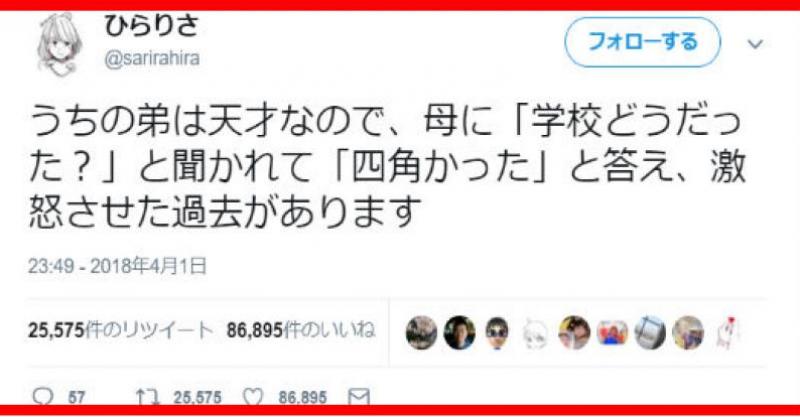View the 86,895件のいいね list
This screenshot has width=800, height=417.
pos(301,330)
